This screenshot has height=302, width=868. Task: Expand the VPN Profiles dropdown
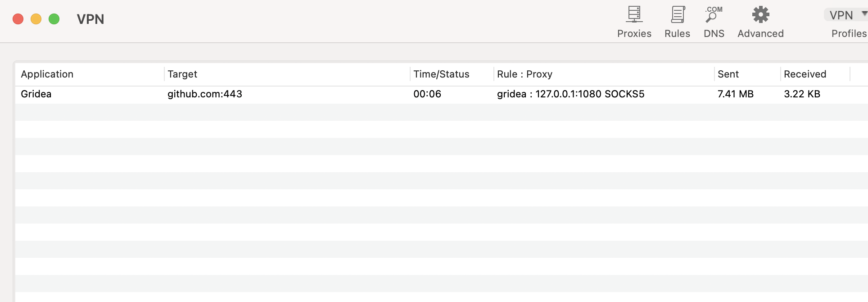845,15
